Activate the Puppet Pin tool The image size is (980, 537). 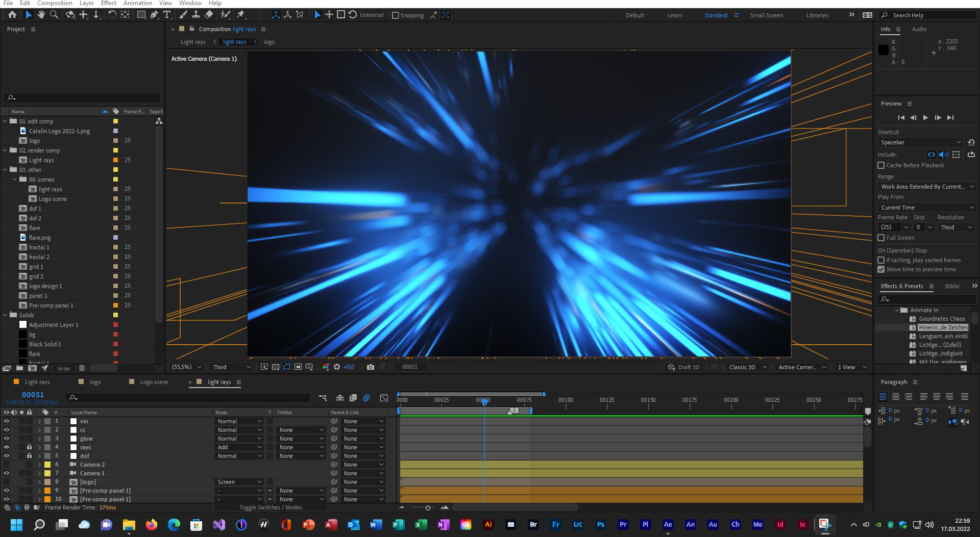coord(241,15)
